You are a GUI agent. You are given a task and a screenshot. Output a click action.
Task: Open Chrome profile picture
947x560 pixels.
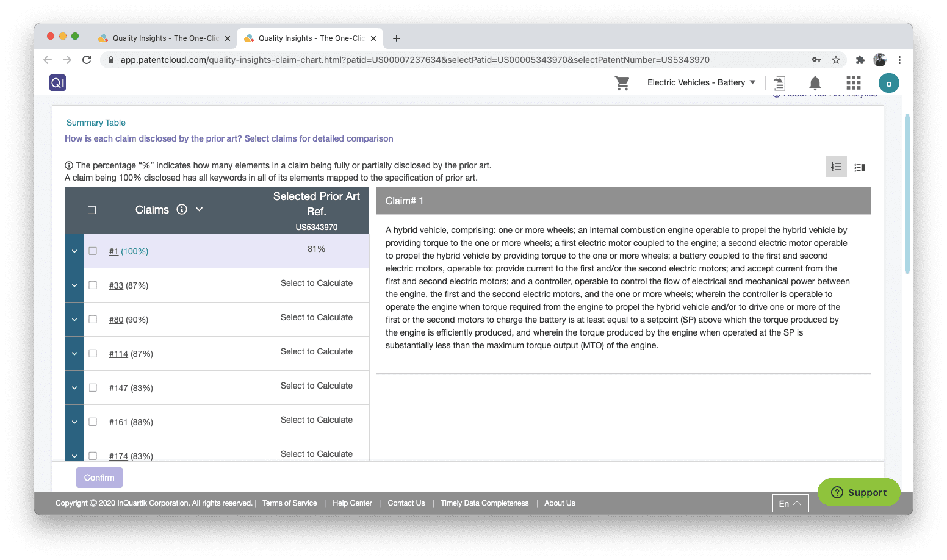click(880, 60)
